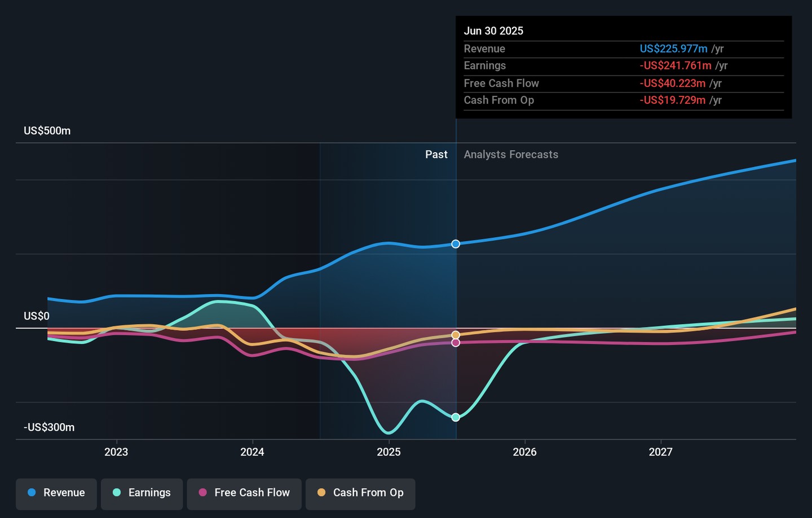Click the Past section label

click(x=436, y=154)
